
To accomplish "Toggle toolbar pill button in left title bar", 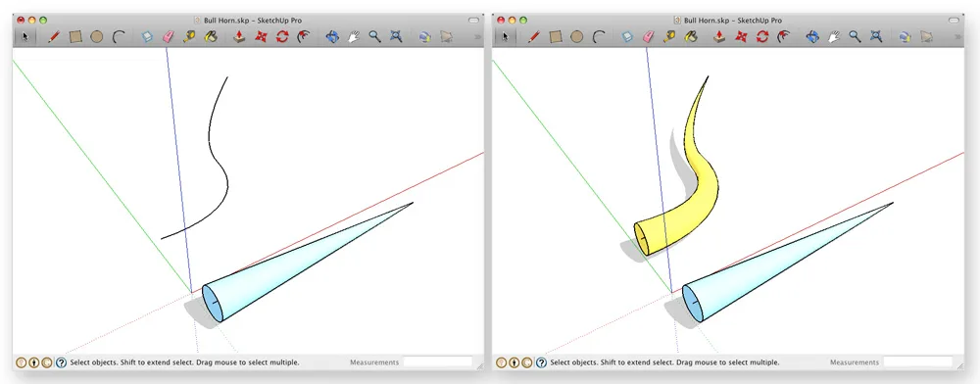I will tap(473, 20).
